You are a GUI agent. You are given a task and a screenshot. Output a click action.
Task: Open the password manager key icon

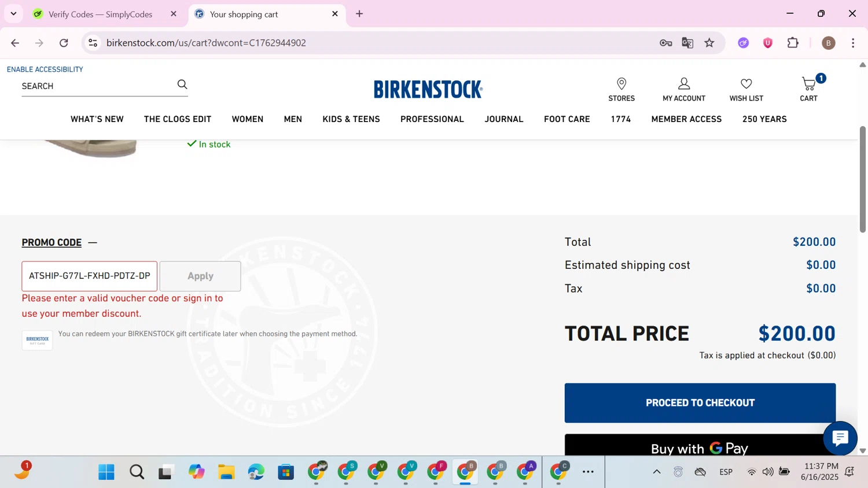[x=665, y=43]
